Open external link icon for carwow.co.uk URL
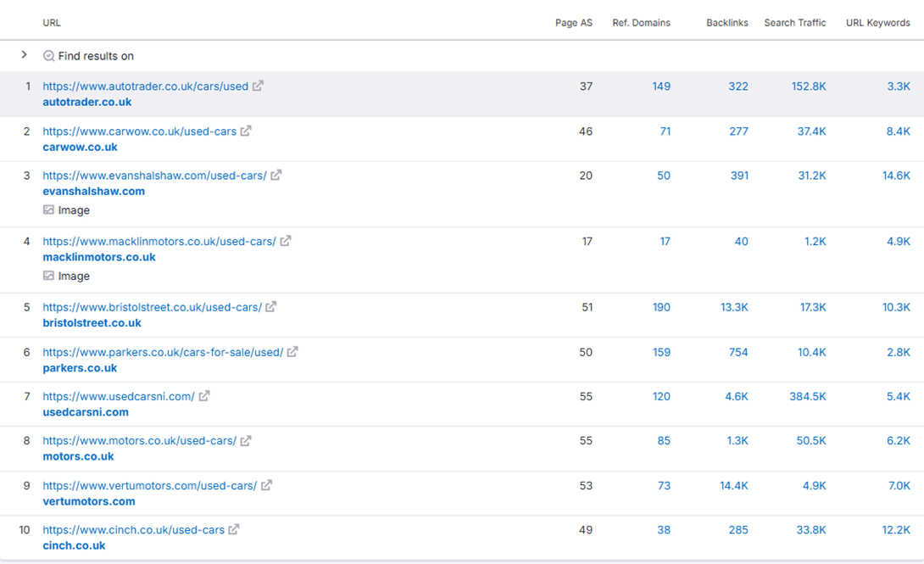Screen dimensions: 924x564 tap(246, 131)
